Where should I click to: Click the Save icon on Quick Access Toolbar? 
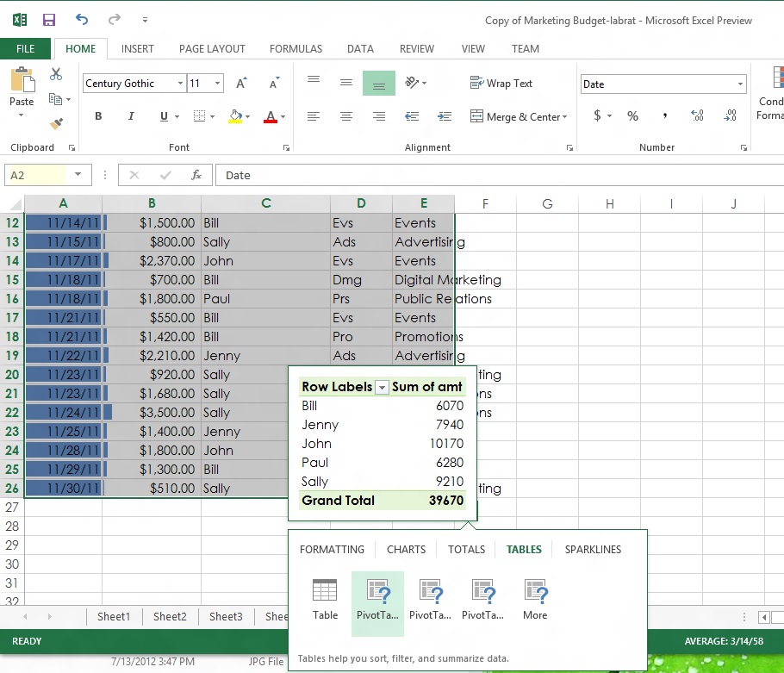[47, 19]
